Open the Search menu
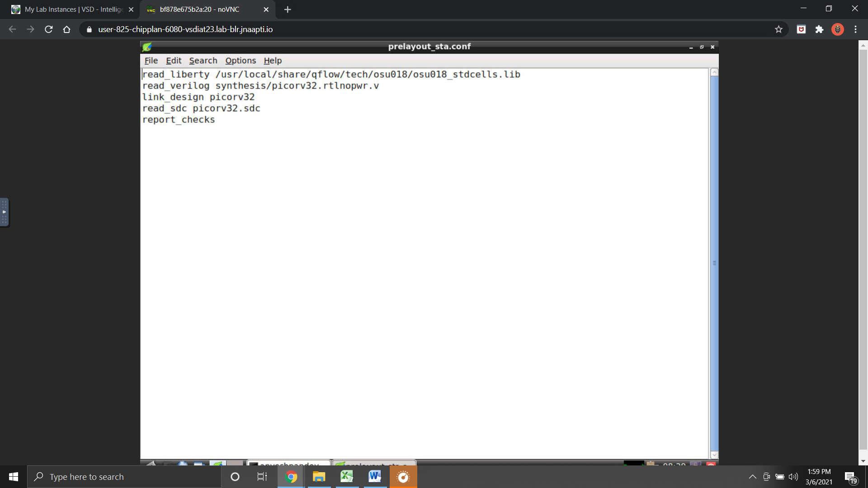 [203, 61]
